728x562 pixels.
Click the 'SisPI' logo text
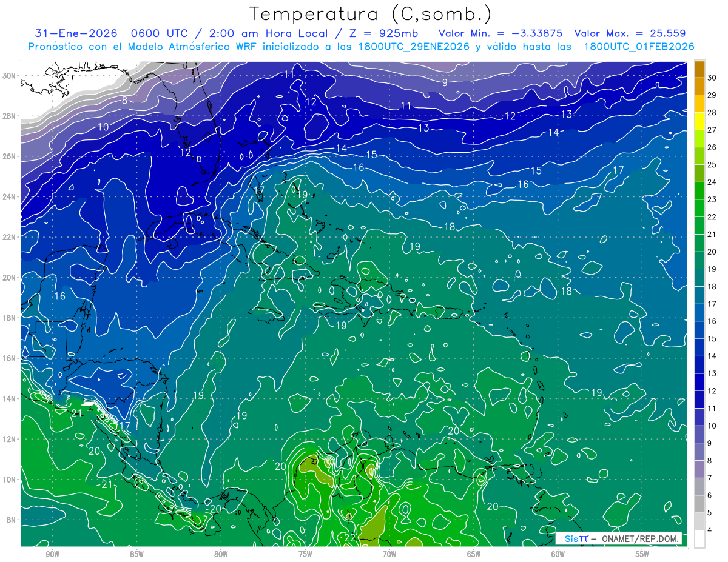[x=576, y=538]
